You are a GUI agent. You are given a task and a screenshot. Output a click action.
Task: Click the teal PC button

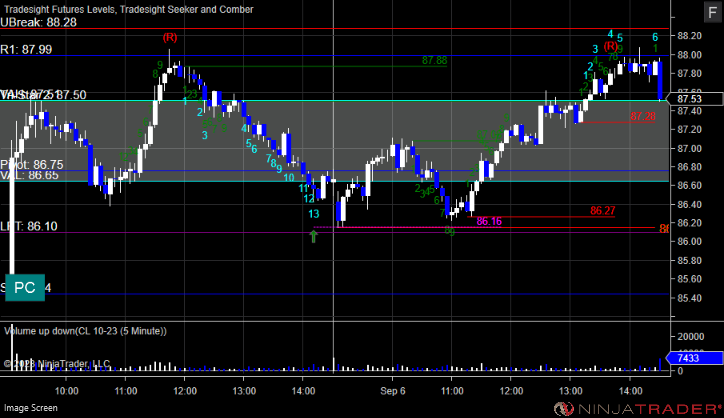click(x=25, y=287)
